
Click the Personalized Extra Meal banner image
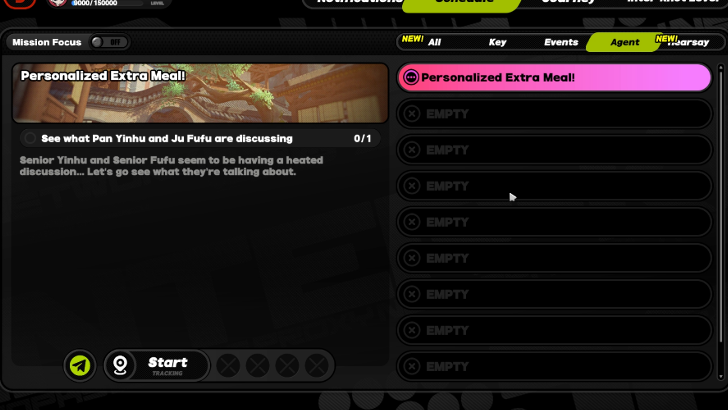pyautogui.click(x=200, y=93)
